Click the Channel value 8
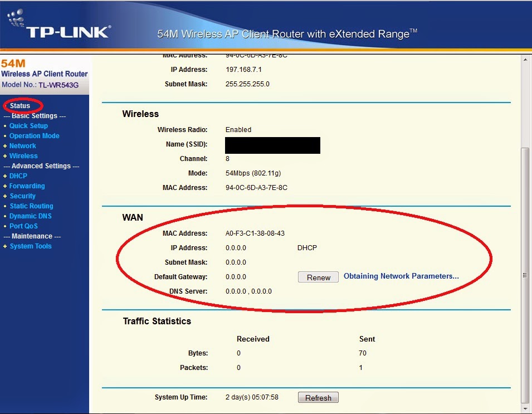The image size is (532, 414). pos(227,158)
